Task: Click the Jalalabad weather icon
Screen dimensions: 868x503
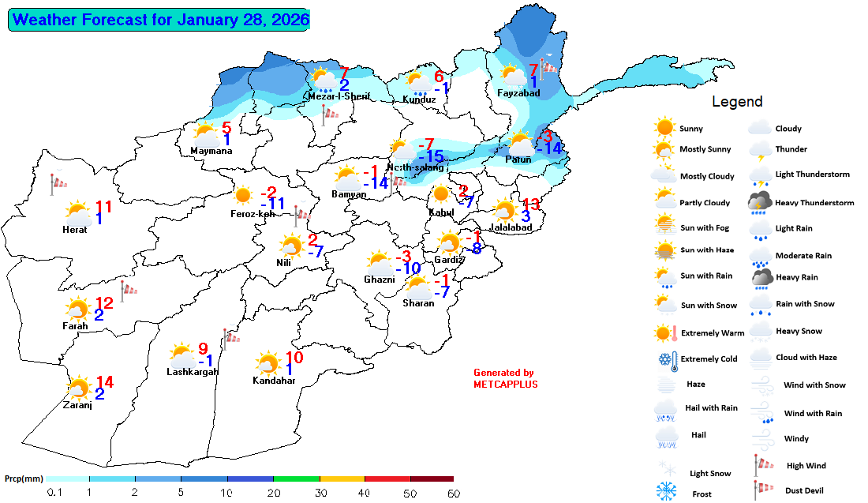Action: click(504, 212)
